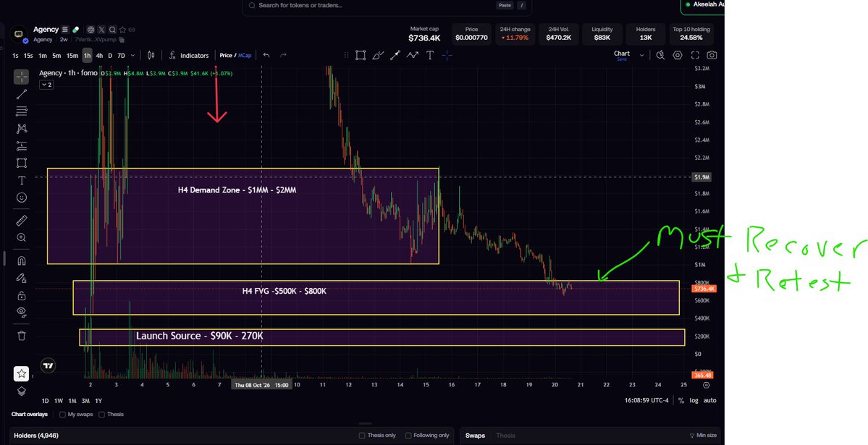The width and height of the screenshot is (868, 445).
Task: Toggle stay-in-drawing-mode pencil lock
Action: [22, 278]
